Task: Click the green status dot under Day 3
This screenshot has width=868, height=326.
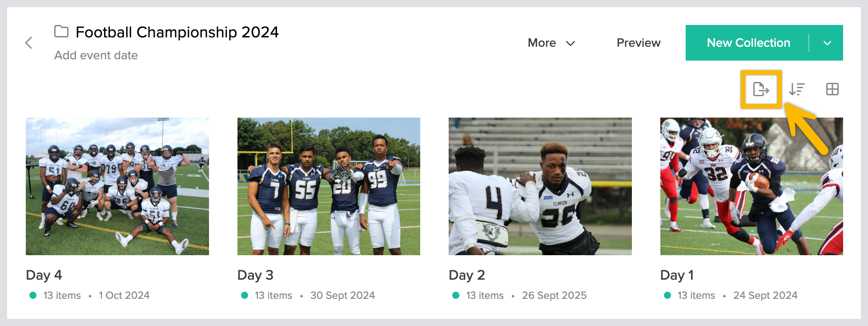Action: [244, 295]
